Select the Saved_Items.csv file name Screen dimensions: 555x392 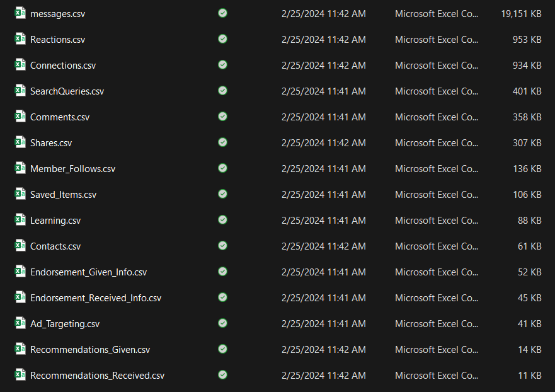pos(64,195)
